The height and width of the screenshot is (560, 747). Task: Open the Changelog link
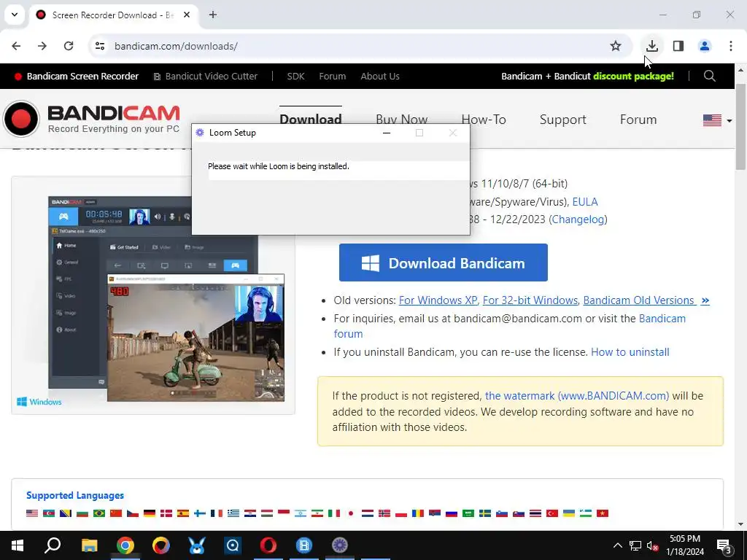[x=578, y=219]
